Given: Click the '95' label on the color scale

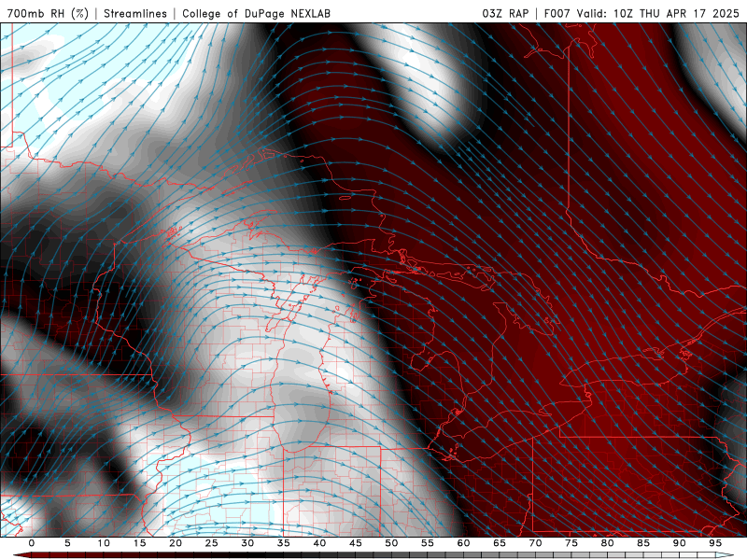Looking at the screenshot, I should [715, 543].
